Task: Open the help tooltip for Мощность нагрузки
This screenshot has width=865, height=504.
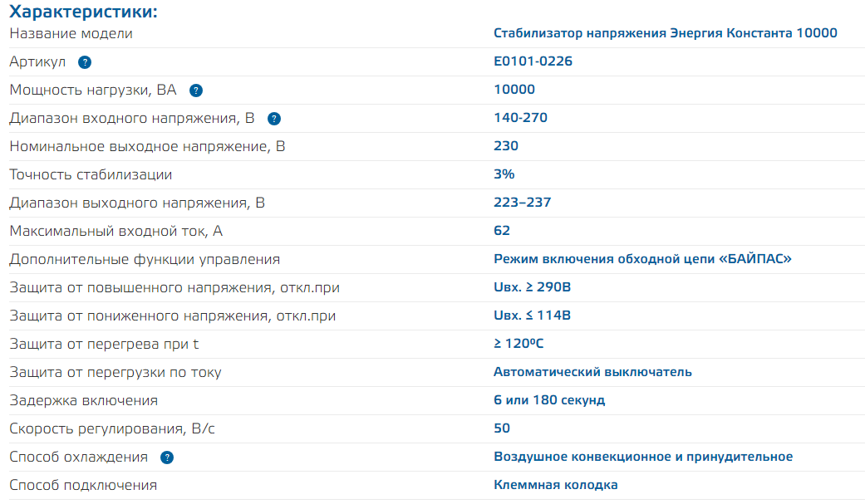Action: pyautogui.click(x=196, y=91)
